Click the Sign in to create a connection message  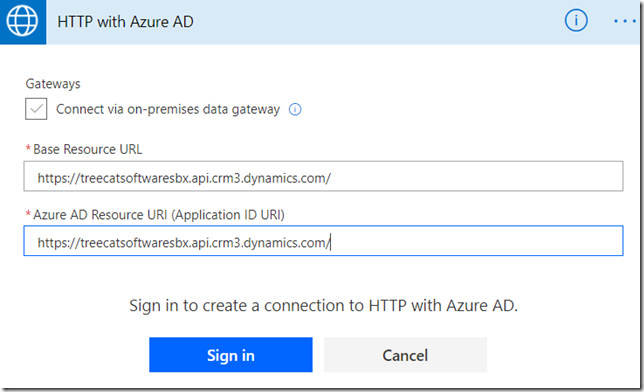(324, 306)
